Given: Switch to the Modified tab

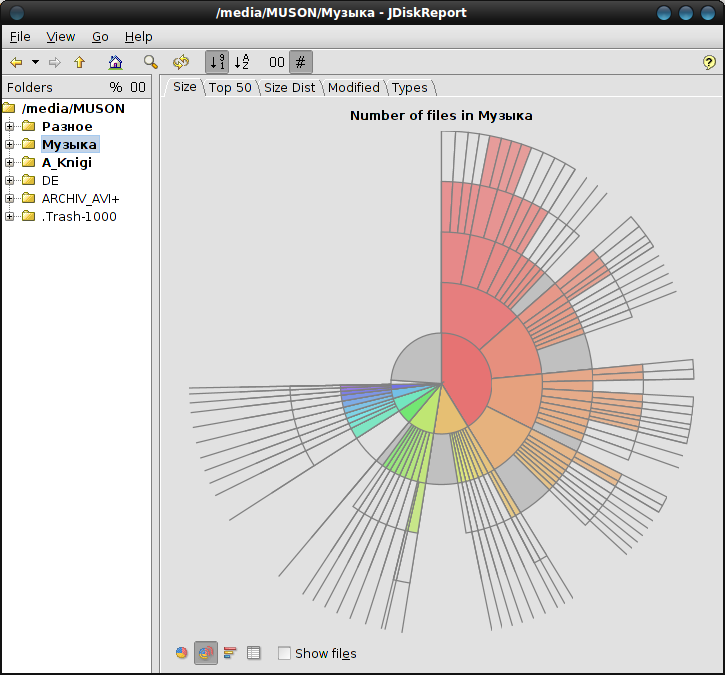Looking at the screenshot, I should click(x=354, y=87).
